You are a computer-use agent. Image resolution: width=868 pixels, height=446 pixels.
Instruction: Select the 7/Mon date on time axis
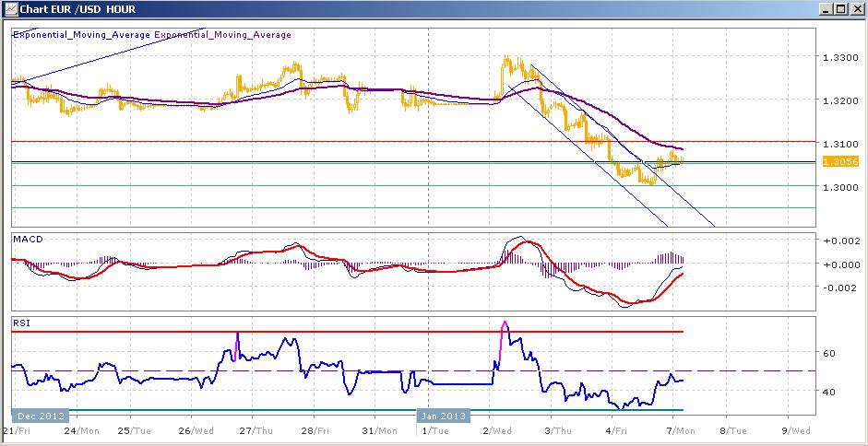tap(682, 429)
